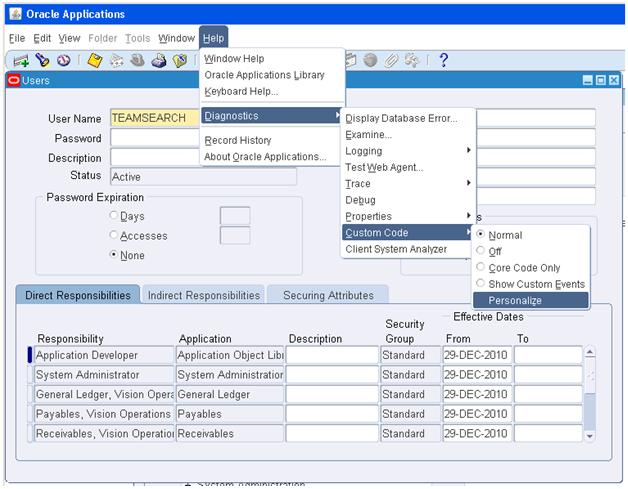This screenshot has width=628, height=489.
Task: Open the Window menu
Action: pyautogui.click(x=176, y=38)
